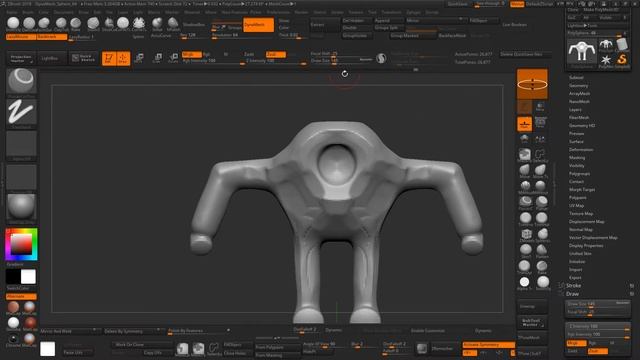Click the large orange ellipse shelf icon

(x=532, y=84)
